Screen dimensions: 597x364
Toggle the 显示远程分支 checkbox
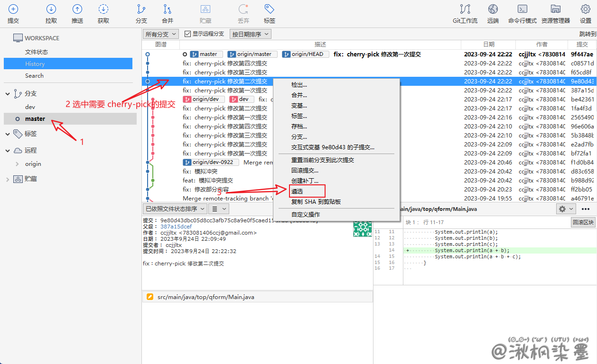point(187,34)
